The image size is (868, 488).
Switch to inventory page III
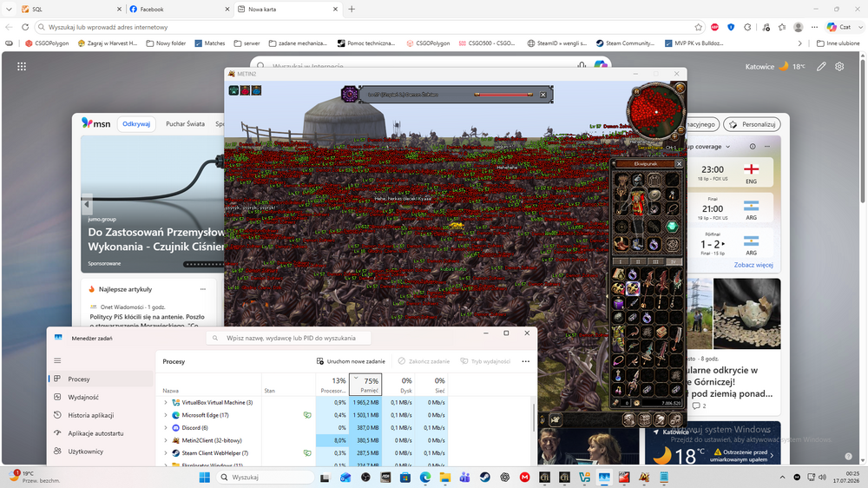pos(655,261)
